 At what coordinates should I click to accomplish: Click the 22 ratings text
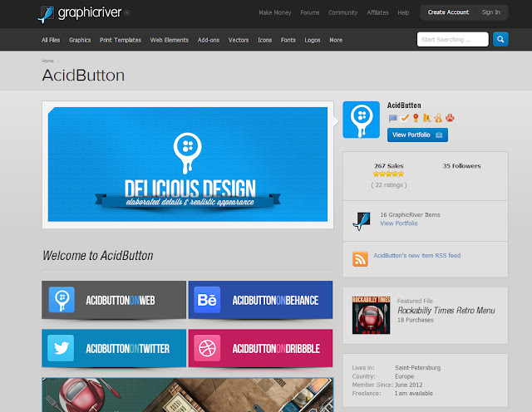point(389,184)
